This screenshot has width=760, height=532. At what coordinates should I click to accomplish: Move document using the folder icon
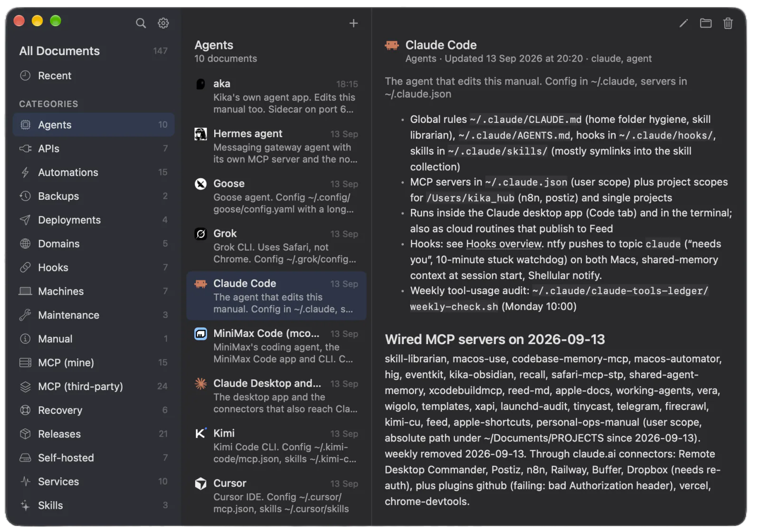705,23
